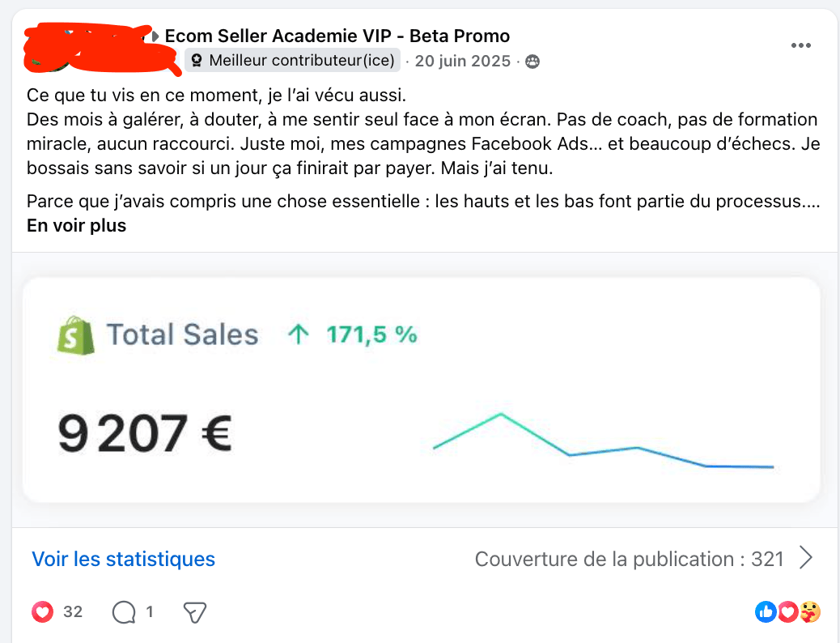Click the sales trend line chart
Screen dimensions: 840x643
pyautogui.click(x=603, y=444)
